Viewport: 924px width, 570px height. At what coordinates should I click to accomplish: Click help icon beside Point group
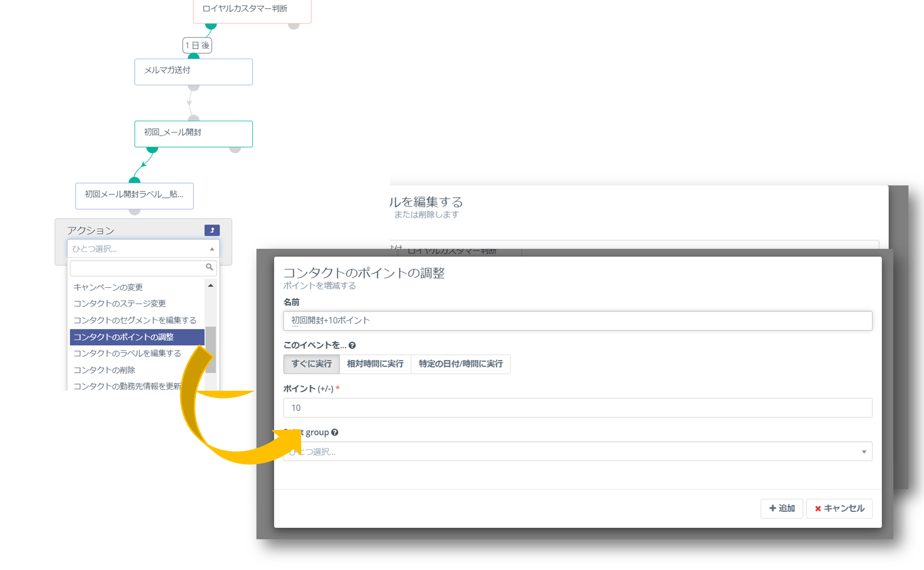(x=334, y=432)
